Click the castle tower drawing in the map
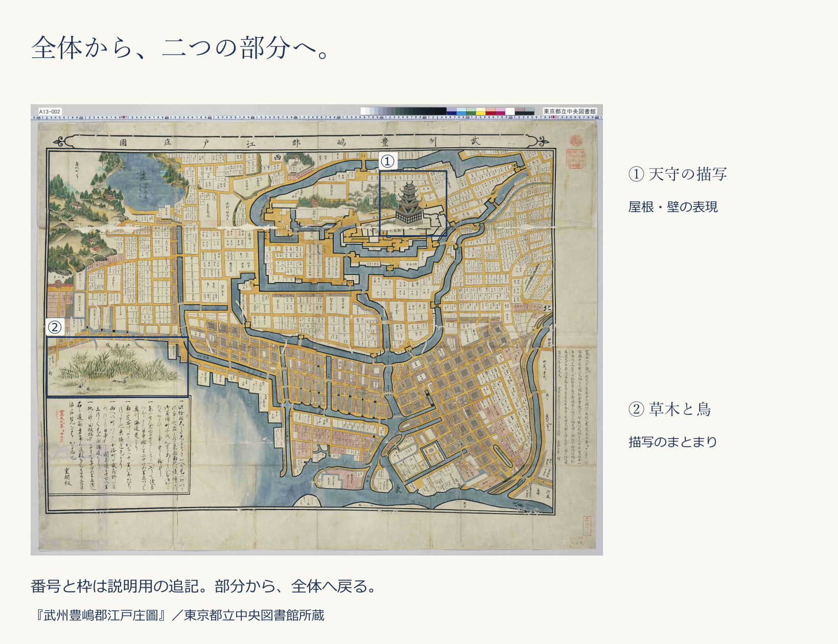The height and width of the screenshot is (644, 838). click(409, 202)
